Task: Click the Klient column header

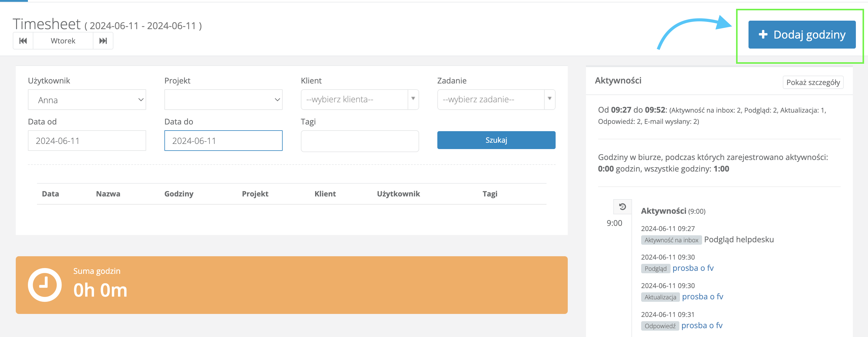Action: 325,194
